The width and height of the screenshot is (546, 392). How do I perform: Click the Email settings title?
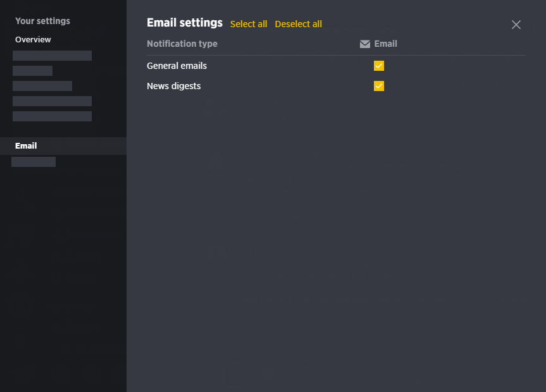[x=185, y=23]
